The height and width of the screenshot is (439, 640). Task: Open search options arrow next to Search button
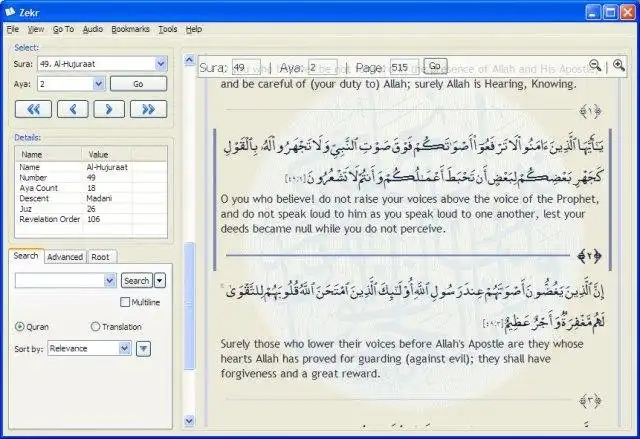pos(160,281)
